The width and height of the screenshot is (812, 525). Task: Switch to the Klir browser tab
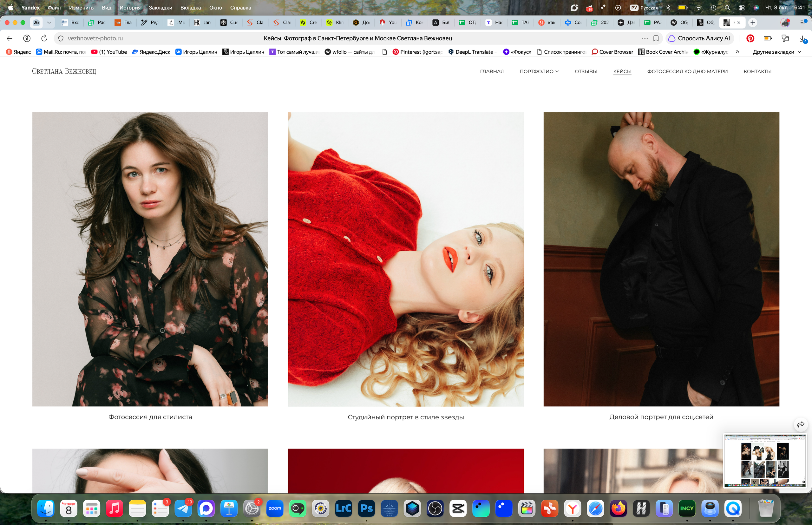click(x=335, y=23)
